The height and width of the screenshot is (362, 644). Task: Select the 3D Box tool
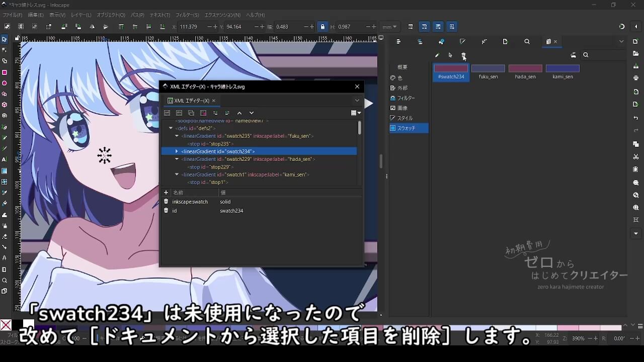[5, 105]
